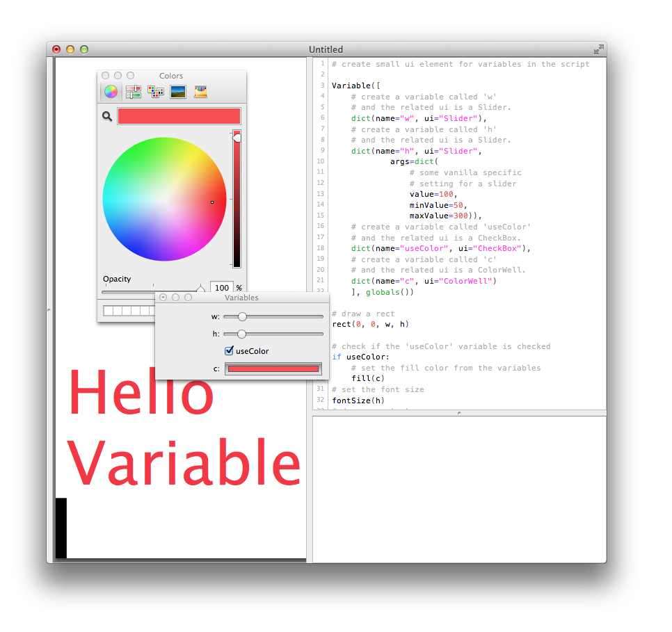Click the Opacity percentage field
The width and height of the screenshot is (672, 632).
coord(222,288)
